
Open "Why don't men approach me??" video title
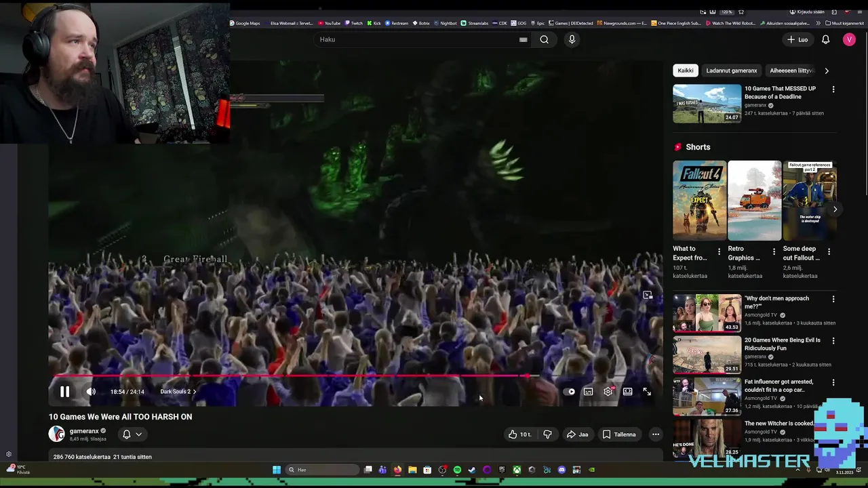(x=776, y=302)
